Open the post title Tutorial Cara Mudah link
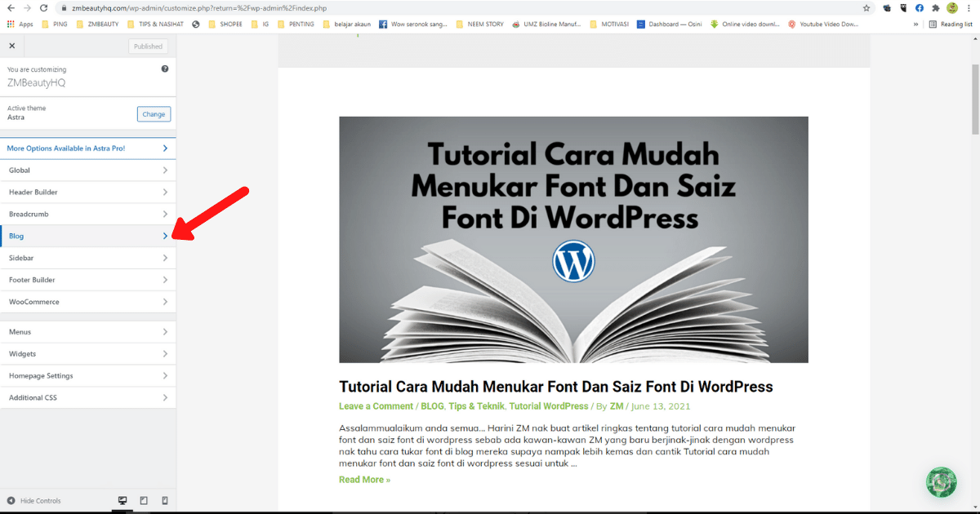 555,386
